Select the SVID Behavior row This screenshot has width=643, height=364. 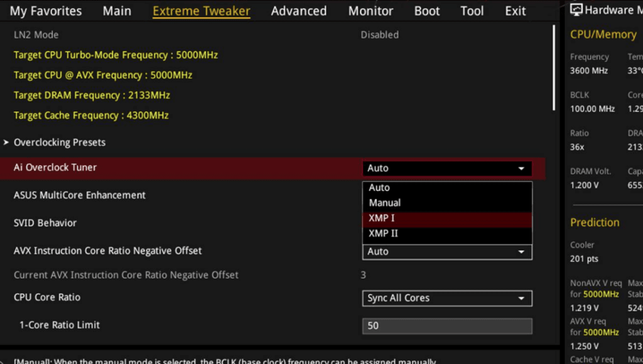[45, 223]
